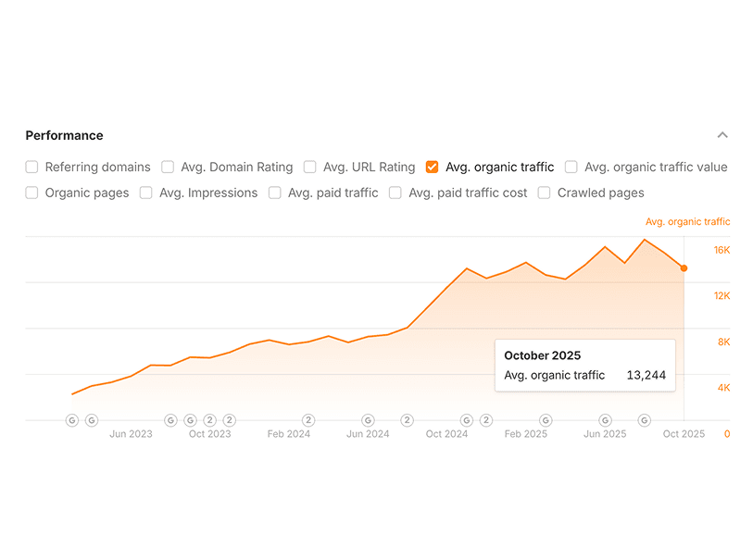Click the October 2025 data point on chart
The image size is (753, 560).
pos(684,268)
